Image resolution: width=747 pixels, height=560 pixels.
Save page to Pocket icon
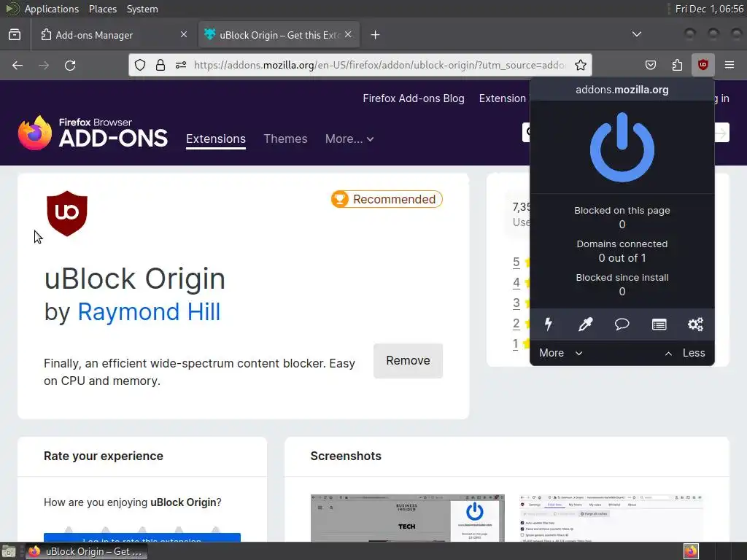pos(650,65)
